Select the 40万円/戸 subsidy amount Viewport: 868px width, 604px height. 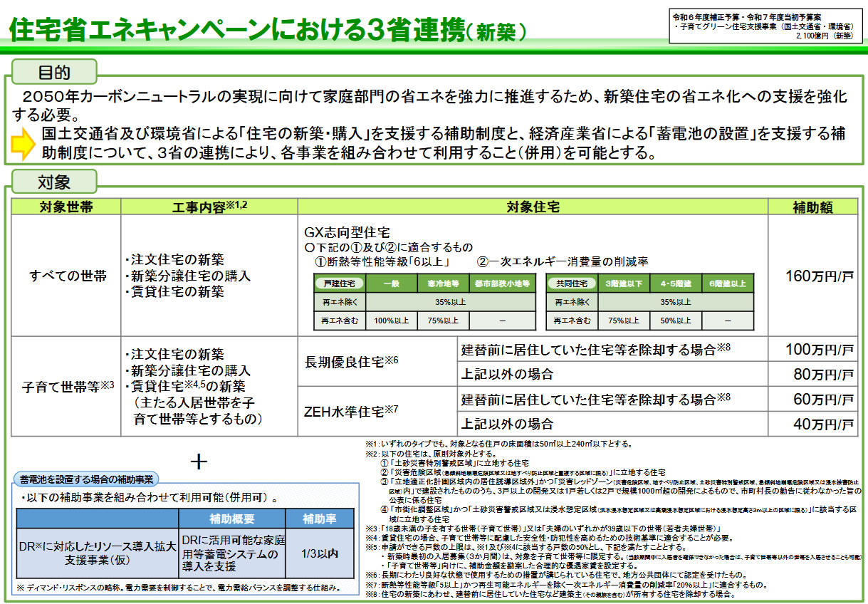point(824,424)
